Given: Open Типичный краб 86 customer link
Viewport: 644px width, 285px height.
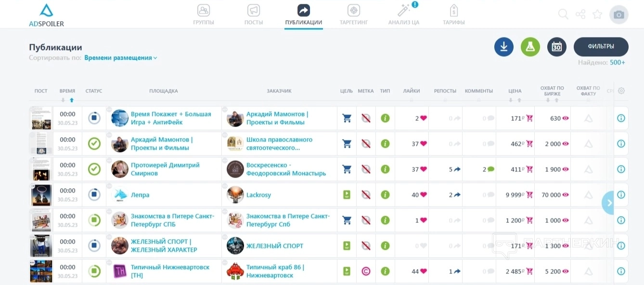Looking at the screenshot, I should point(275,271).
